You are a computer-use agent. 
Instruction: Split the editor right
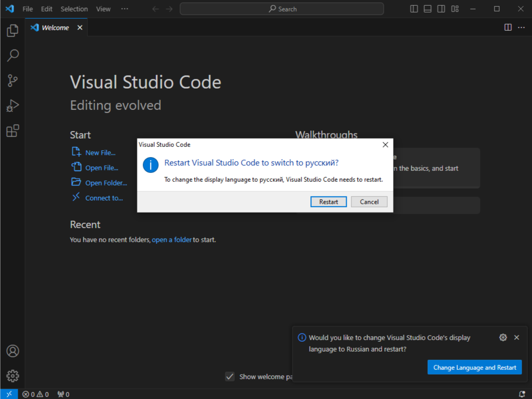[x=508, y=28]
